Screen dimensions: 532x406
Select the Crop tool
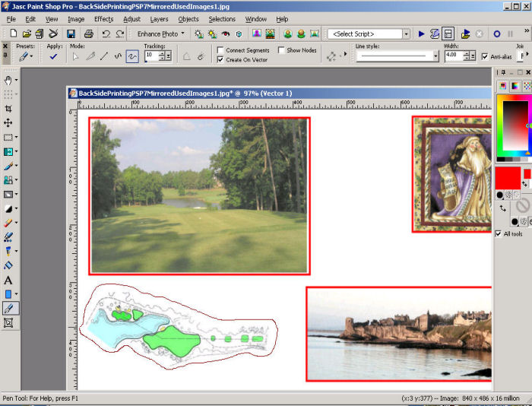click(8, 109)
